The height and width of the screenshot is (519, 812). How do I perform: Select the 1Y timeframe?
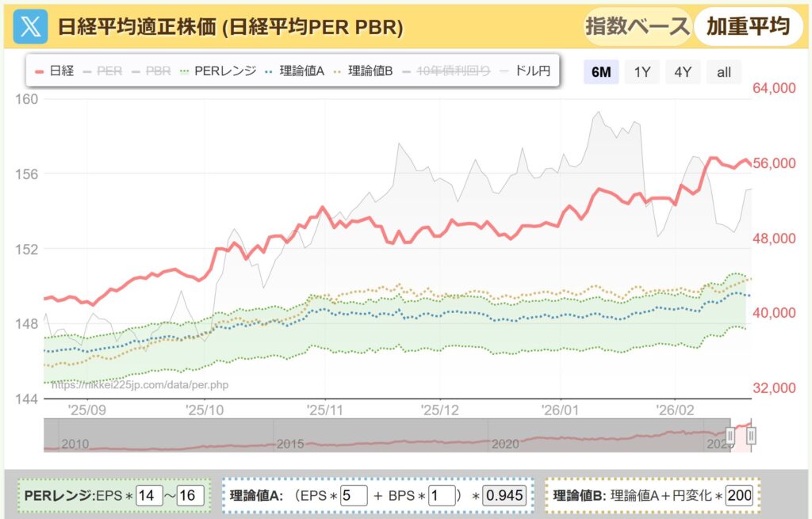point(642,72)
